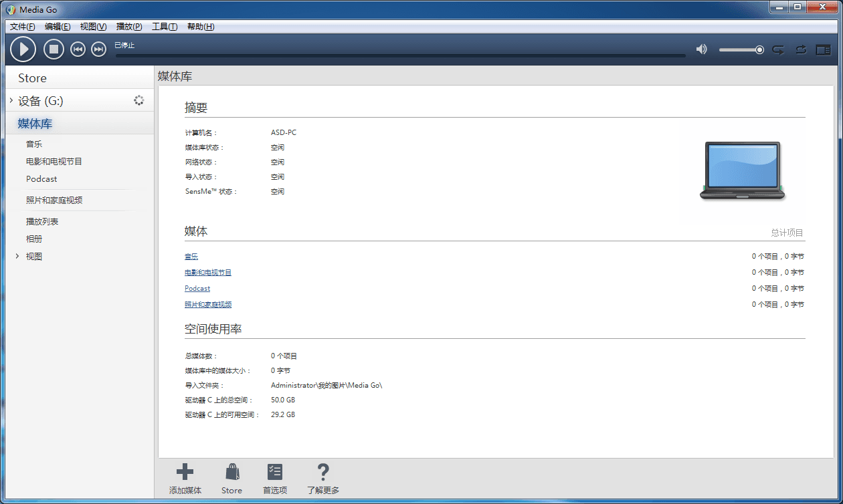Open 照片和家庭视频 in the sidebar
The image size is (843, 504).
tap(54, 200)
